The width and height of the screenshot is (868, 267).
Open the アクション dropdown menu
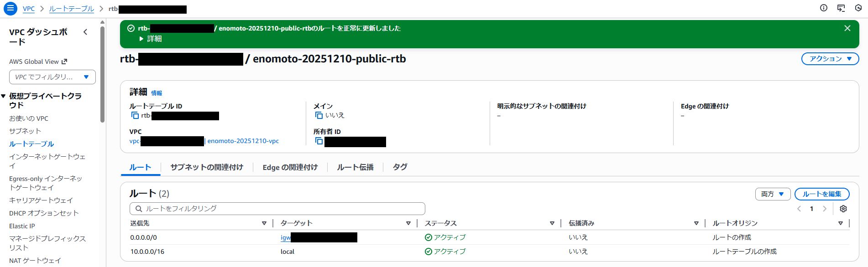click(830, 59)
